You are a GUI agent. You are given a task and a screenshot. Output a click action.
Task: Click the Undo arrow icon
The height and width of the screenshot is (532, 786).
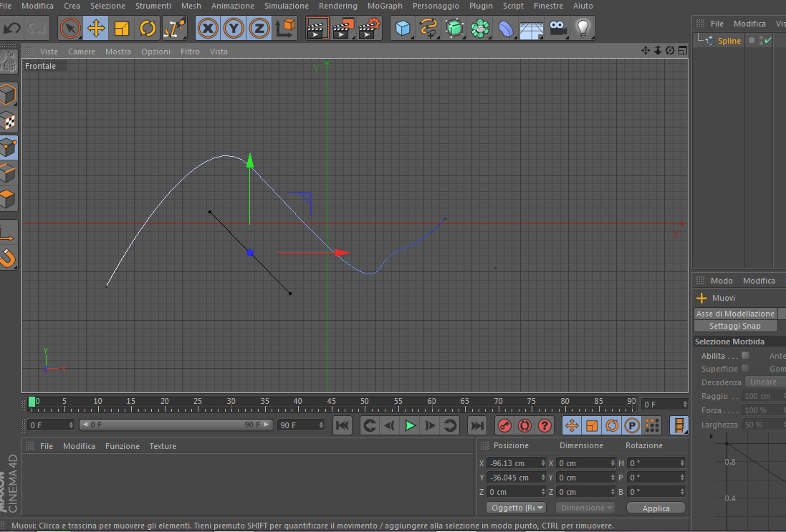[x=12, y=29]
